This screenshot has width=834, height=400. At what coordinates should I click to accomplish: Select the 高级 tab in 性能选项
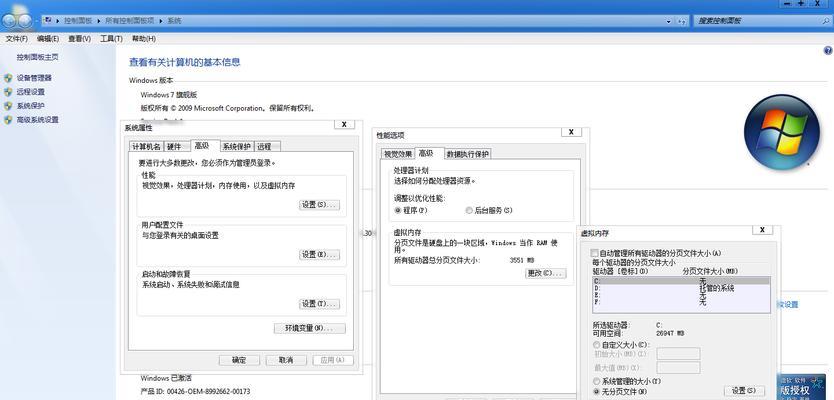tap(429, 153)
